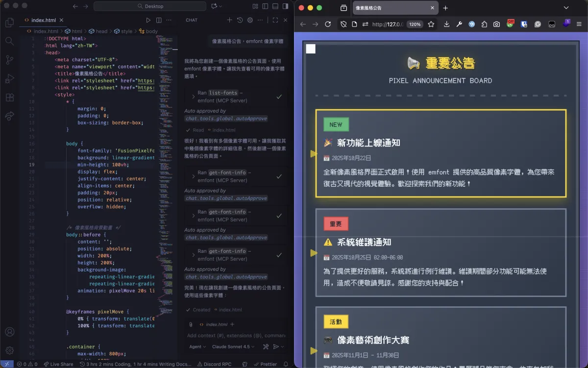Click the Run and Debug icon

(9, 78)
